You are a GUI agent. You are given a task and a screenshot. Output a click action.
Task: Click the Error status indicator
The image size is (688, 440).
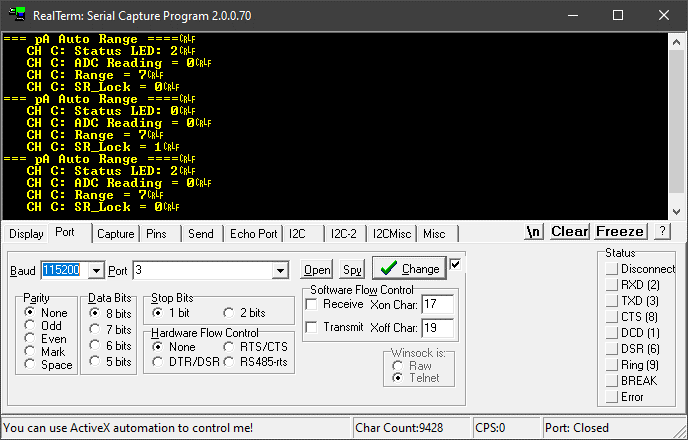(x=612, y=397)
